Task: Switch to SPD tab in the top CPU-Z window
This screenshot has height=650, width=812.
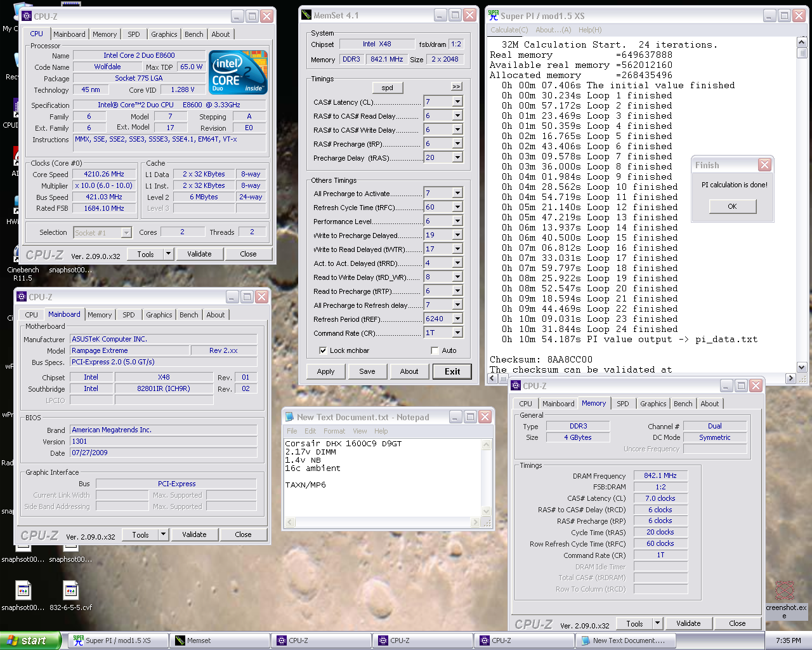Action: point(134,34)
